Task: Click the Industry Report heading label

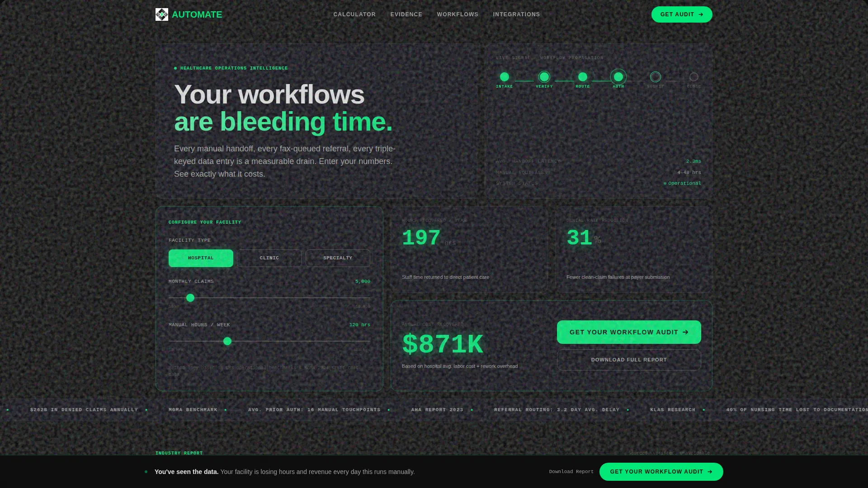Action: coord(179,453)
